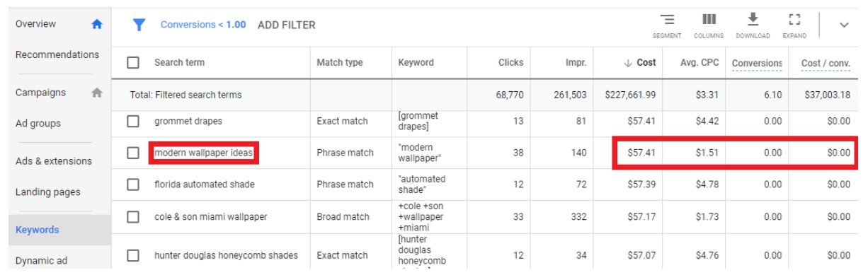The height and width of the screenshot is (275, 868).
Task: Open the Keywords section in sidebar
Action: [38, 230]
